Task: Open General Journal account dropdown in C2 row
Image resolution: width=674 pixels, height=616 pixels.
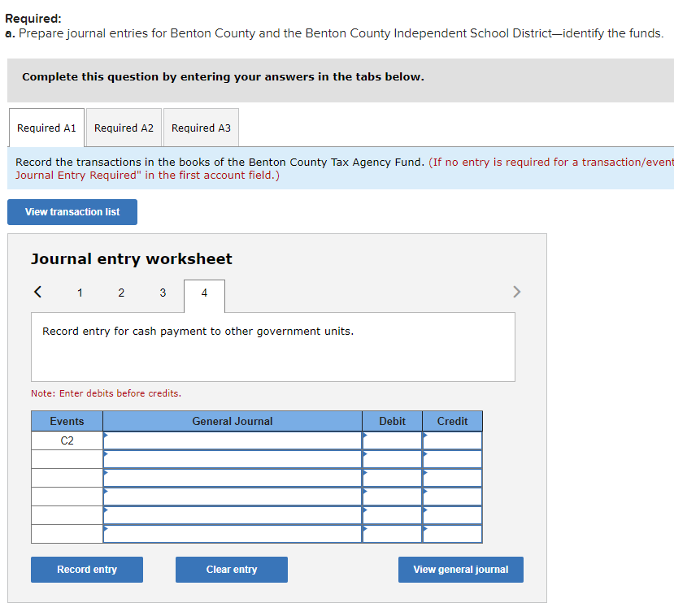Action: (233, 440)
